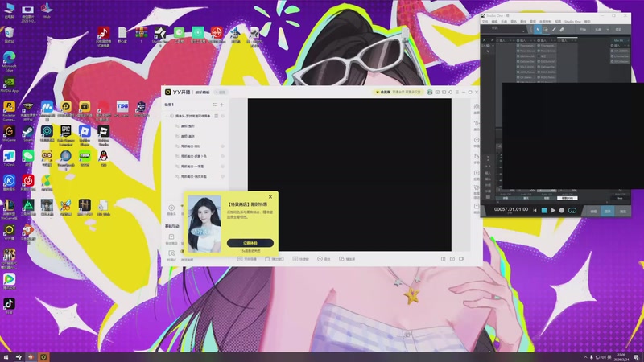The image size is (644, 362).
Task: Open the second icon in YY right sidebar
Action: tap(477, 124)
